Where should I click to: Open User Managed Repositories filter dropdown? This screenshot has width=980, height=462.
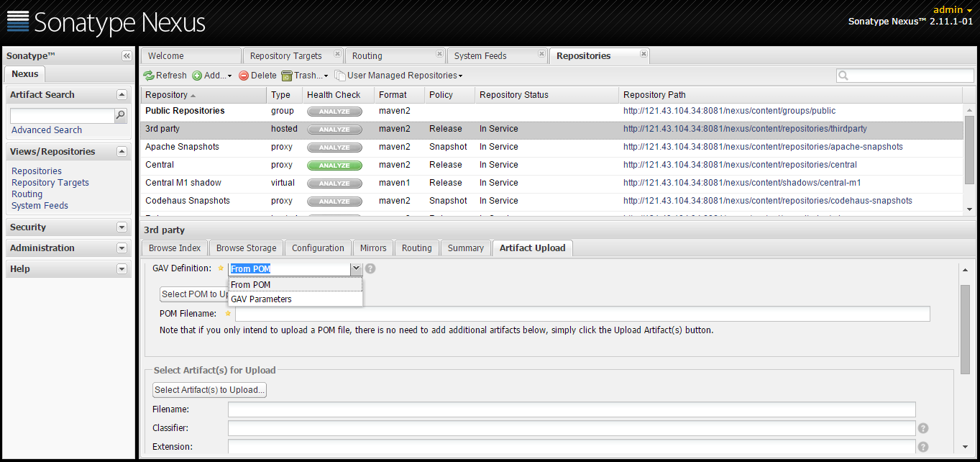398,76
